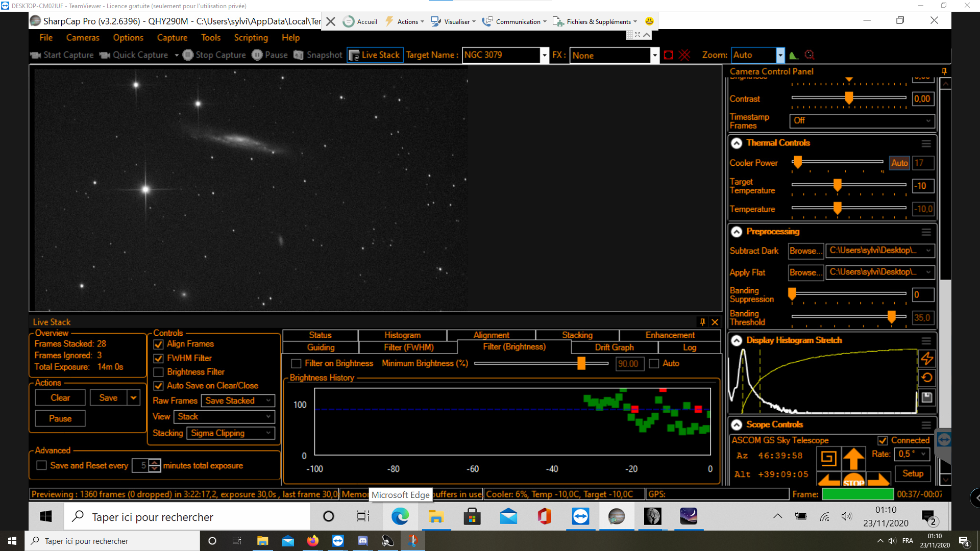This screenshot has width=980, height=551.
Task: Open the FX None dropdown
Action: pos(654,55)
